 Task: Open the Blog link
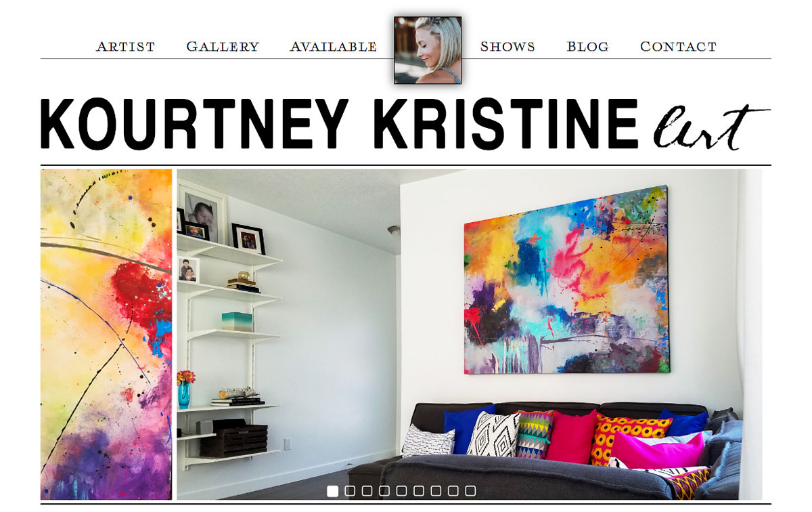587,47
